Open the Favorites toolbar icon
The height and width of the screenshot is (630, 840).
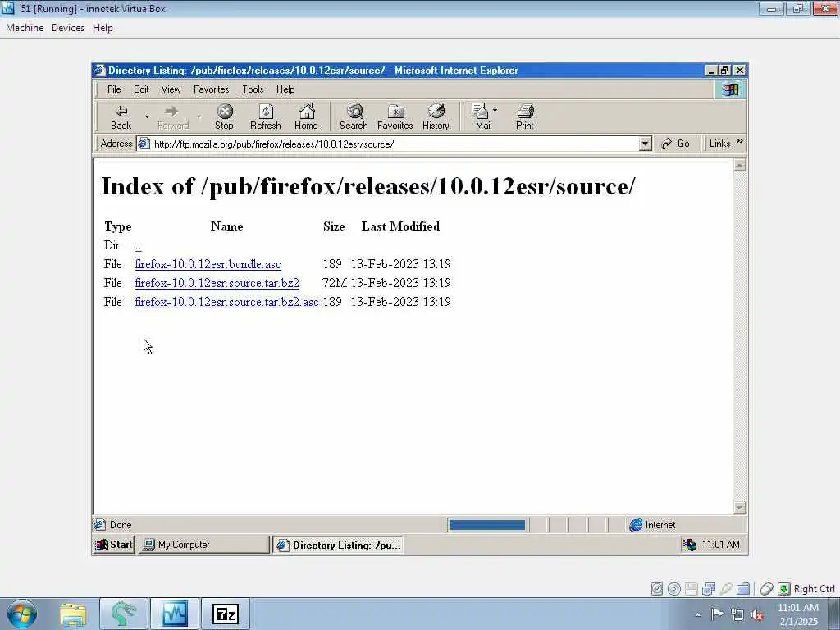click(395, 116)
